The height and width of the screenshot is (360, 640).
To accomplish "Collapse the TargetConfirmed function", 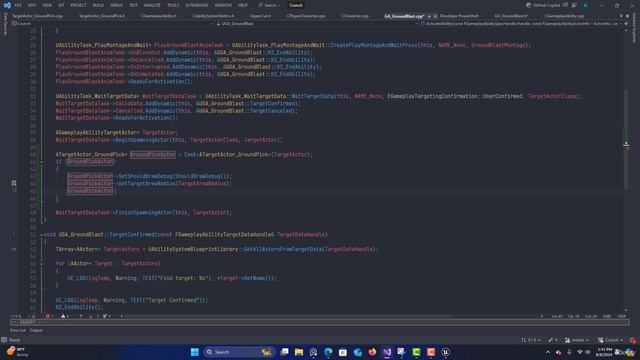I will click(x=42, y=235).
